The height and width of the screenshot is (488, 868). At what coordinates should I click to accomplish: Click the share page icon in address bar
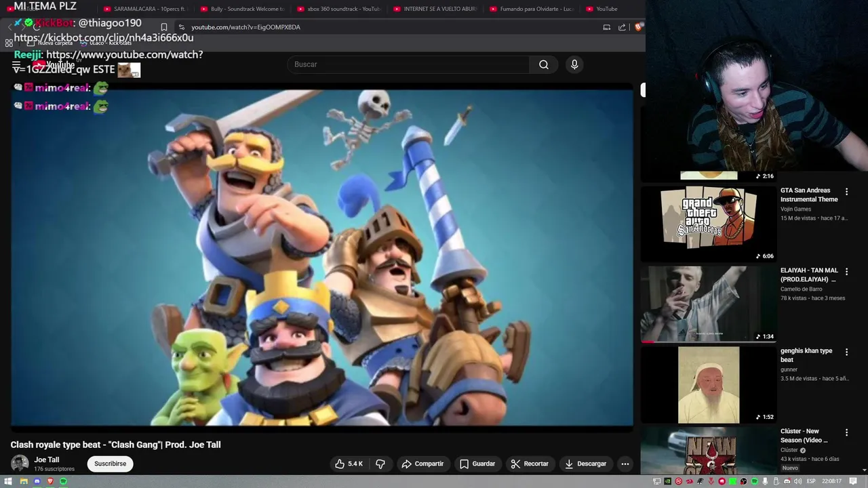pos(622,27)
